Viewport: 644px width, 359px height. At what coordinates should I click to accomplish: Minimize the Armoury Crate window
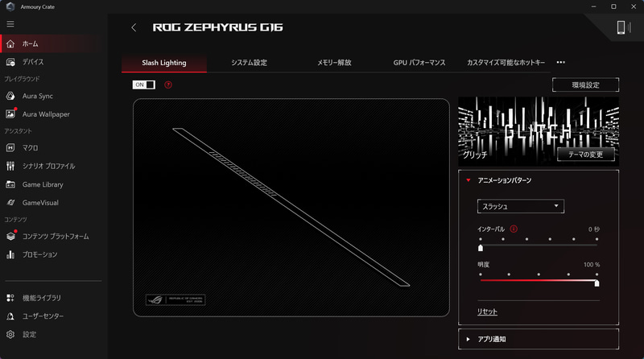click(593, 6)
